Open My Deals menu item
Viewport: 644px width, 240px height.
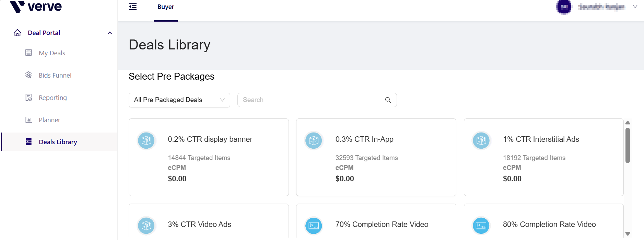[x=52, y=53]
